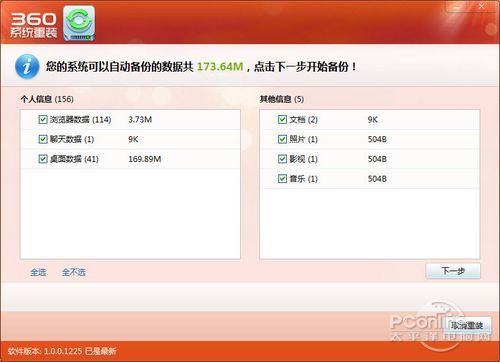
Task: Click the 3.73M browser data size
Action: (x=140, y=119)
